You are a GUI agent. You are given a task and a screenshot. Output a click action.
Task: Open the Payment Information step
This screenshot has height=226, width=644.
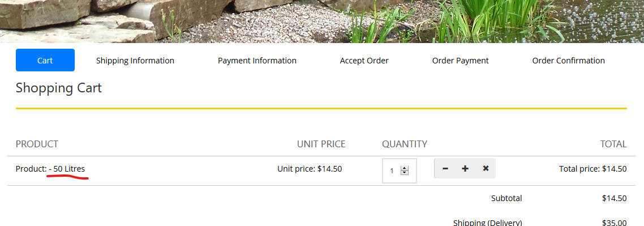tap(257, 61)
